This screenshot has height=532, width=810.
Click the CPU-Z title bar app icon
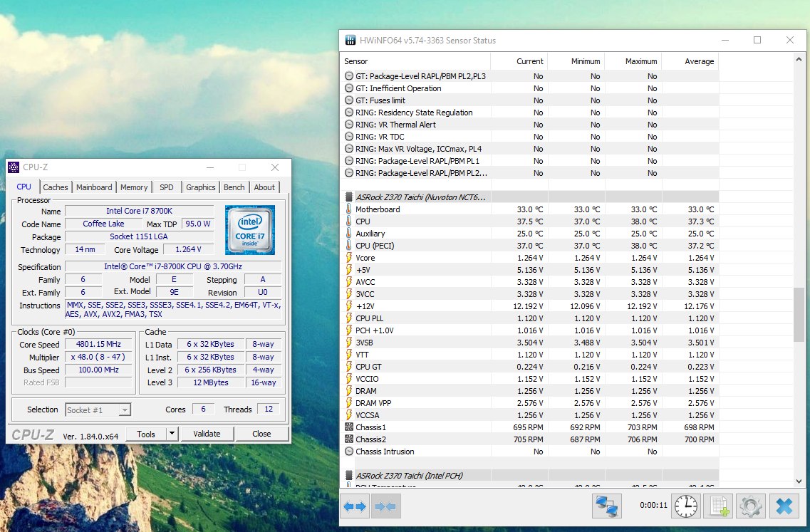(14, 167)
